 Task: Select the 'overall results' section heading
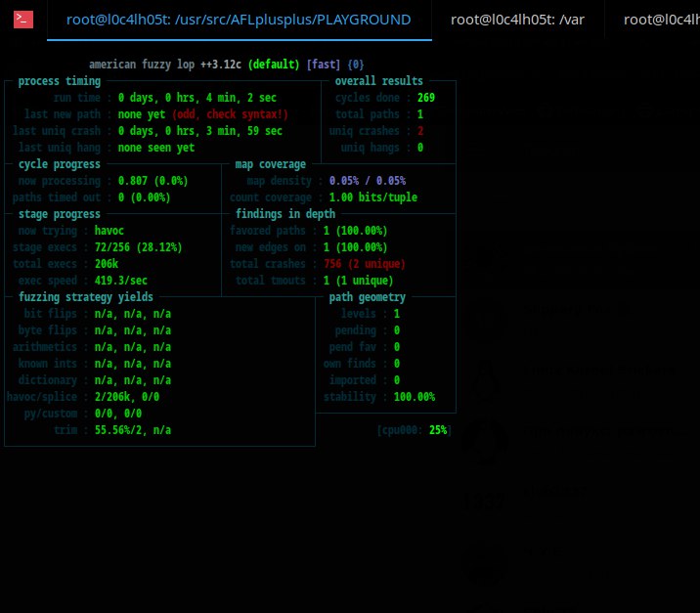tap(379, 81)
